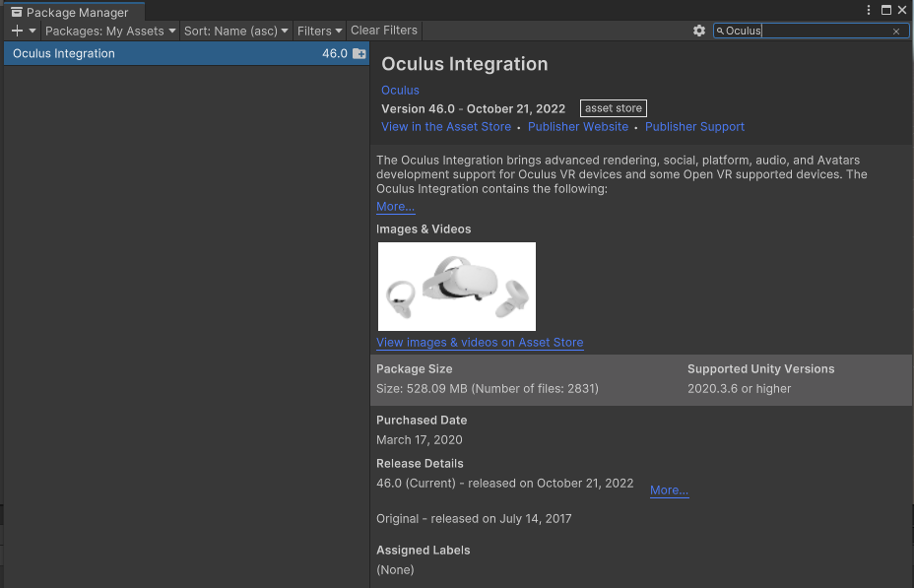This screenshot has height=588, width=914.
Task: Focus the package search input field
Action: pos(806,32)
